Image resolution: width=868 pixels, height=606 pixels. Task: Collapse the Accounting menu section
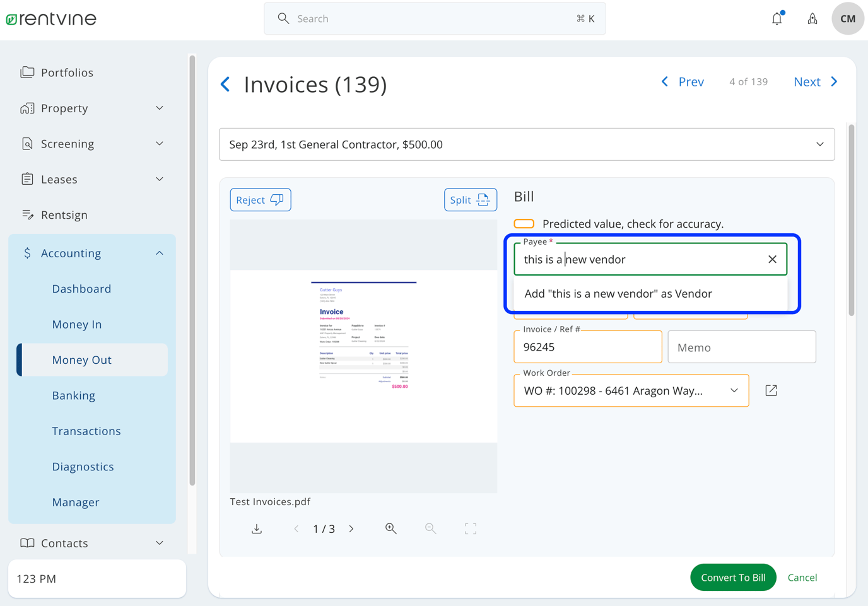tap(160, 253)
